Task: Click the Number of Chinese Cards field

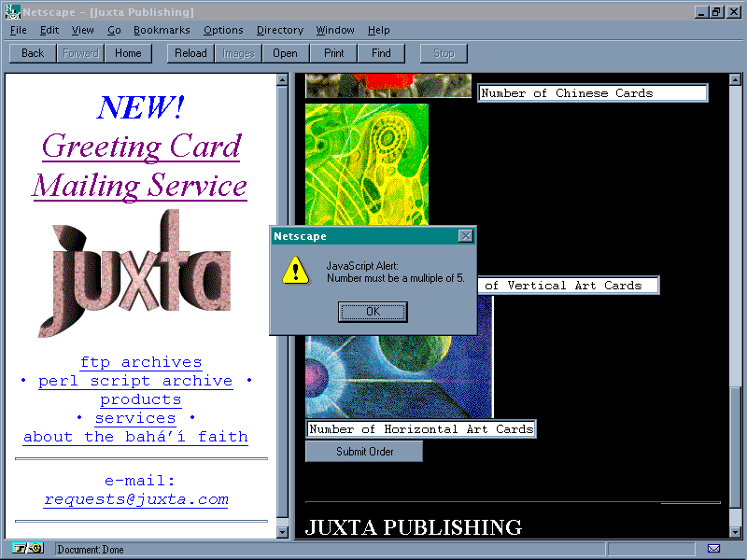Action: pos(592,93)
